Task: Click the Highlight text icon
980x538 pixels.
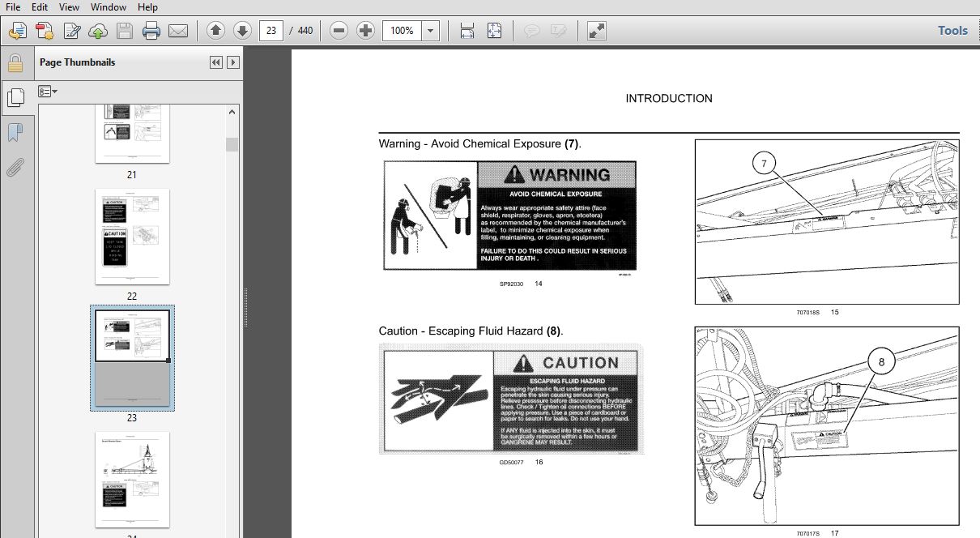Action: (558, 31)
